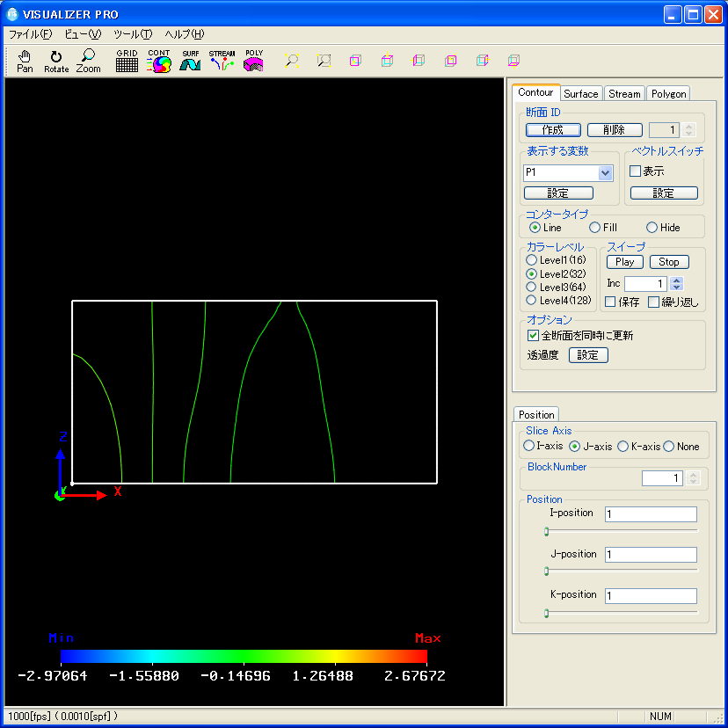Enable the ベクトルスイッチ 表示 checkbox

[x=636, y=171]
